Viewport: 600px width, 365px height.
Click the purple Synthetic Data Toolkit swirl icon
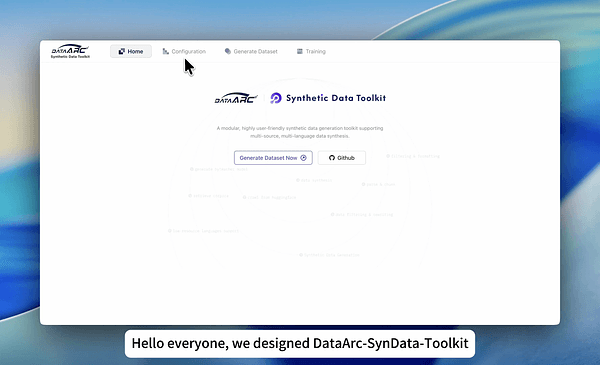click(276, 98)
